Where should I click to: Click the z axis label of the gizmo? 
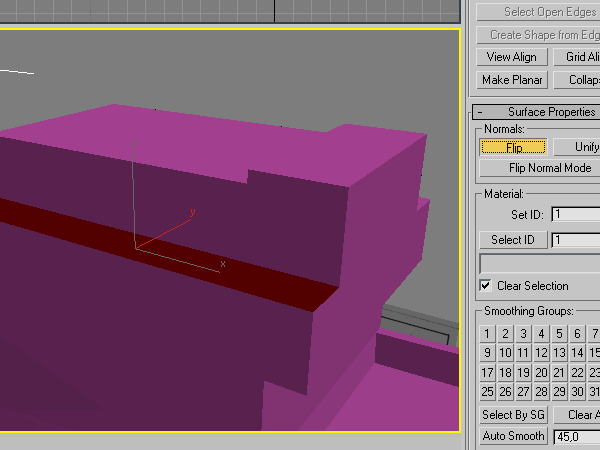click(134, 143)
